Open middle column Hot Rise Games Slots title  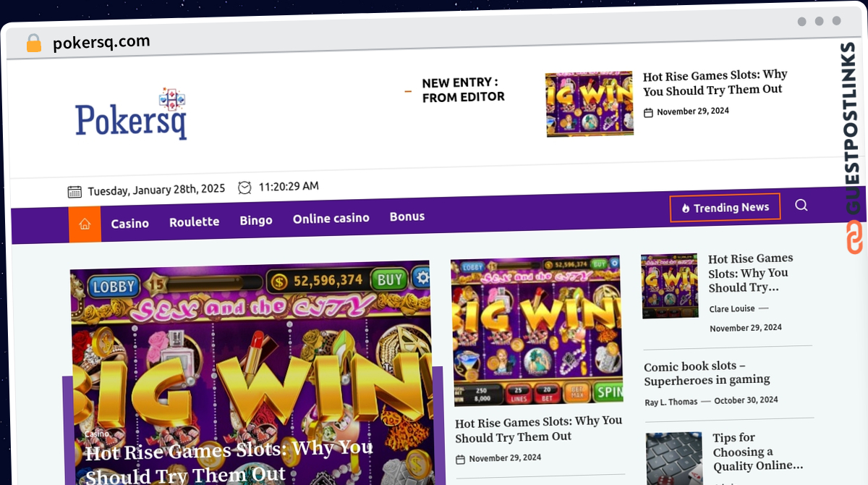coord(538,429)
